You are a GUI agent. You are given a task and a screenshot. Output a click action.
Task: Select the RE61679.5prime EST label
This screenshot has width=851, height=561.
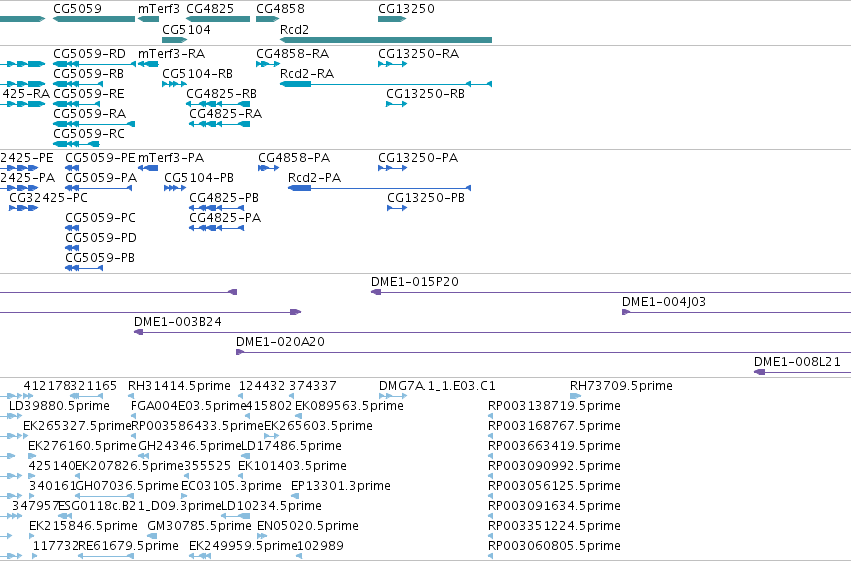[x=128, y=547]
